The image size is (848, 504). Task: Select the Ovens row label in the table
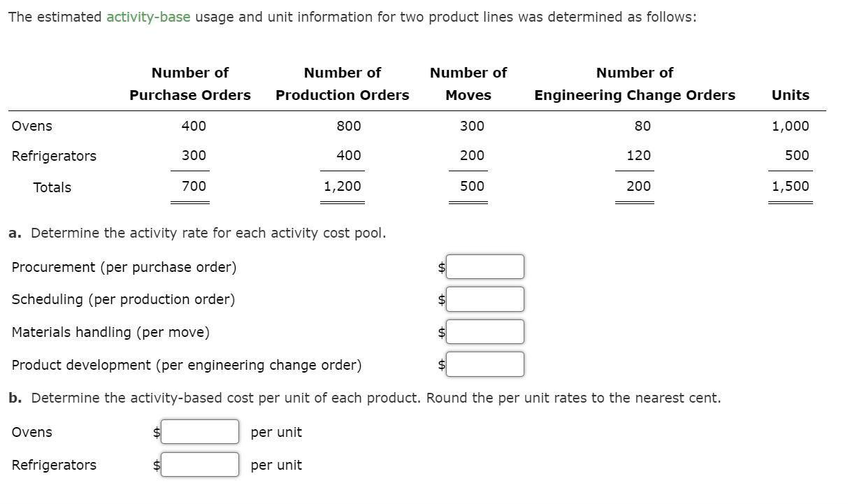coord(32,126)
